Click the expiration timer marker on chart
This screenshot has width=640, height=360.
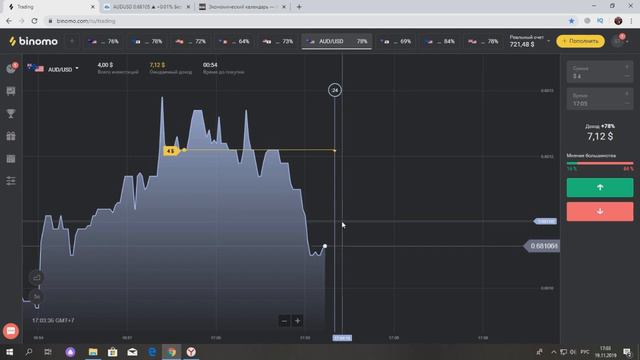pyautogui.click(x=335, y=90)
